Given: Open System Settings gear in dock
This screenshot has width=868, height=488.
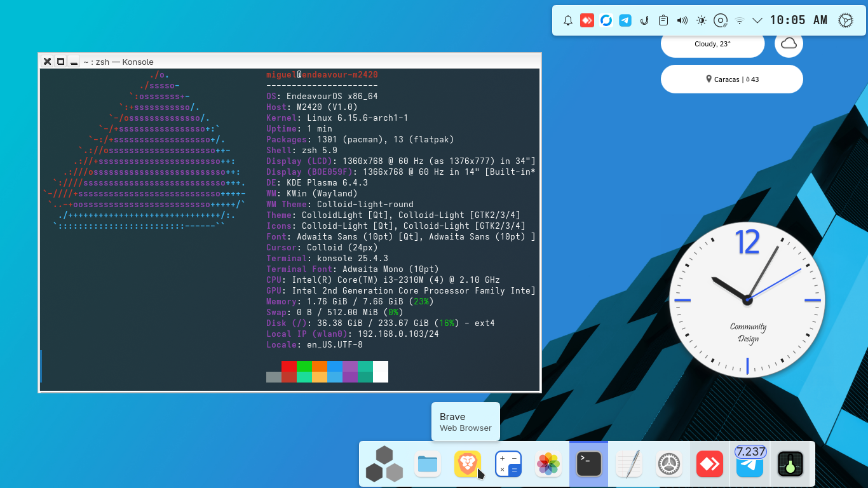Looking at the screenshot, I should (668, 464).
